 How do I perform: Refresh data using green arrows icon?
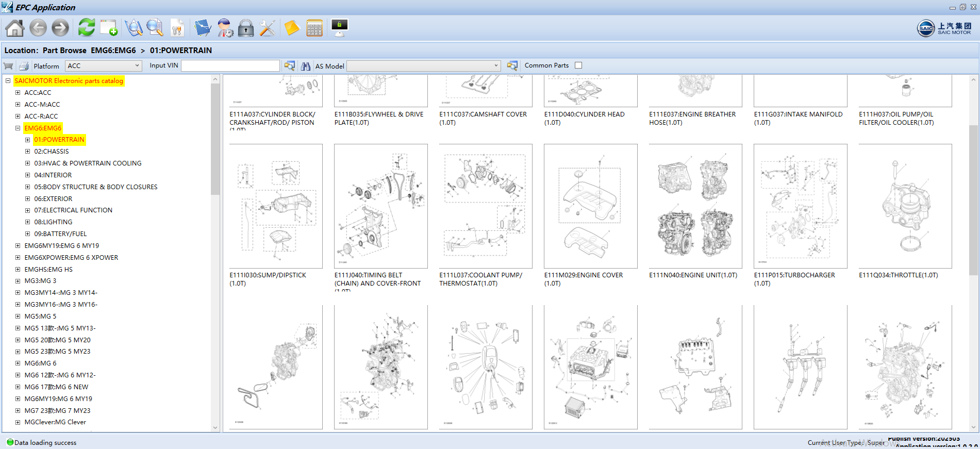pyautogui.click(x=87, y=27)
